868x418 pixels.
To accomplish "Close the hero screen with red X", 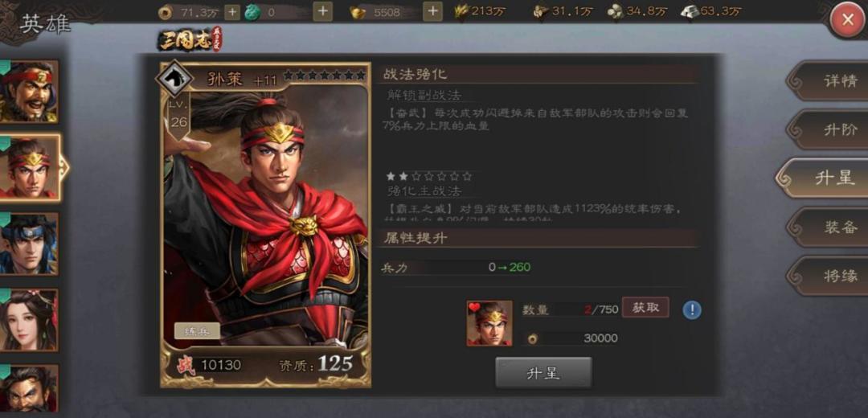I will coord(848,20).
